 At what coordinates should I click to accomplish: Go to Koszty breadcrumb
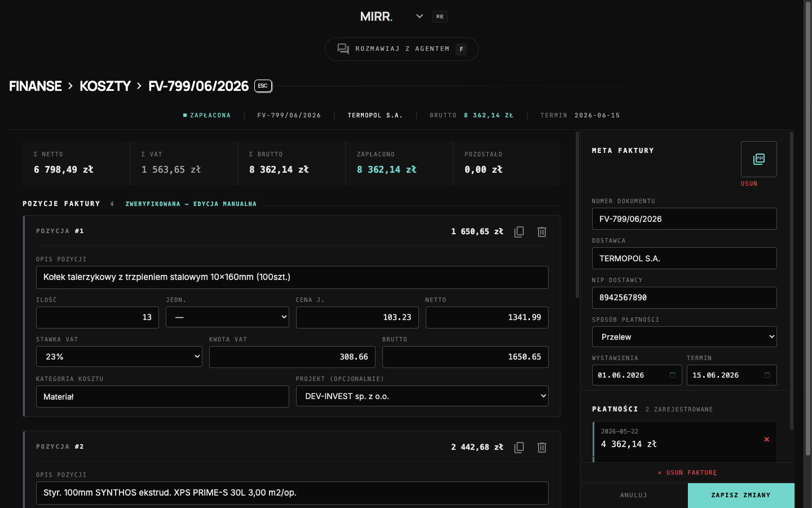tap(105, 86)
